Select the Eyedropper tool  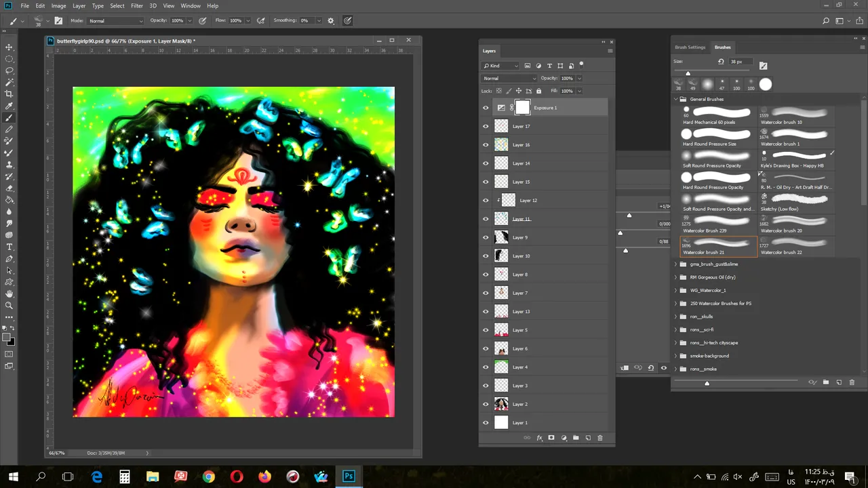9,106
